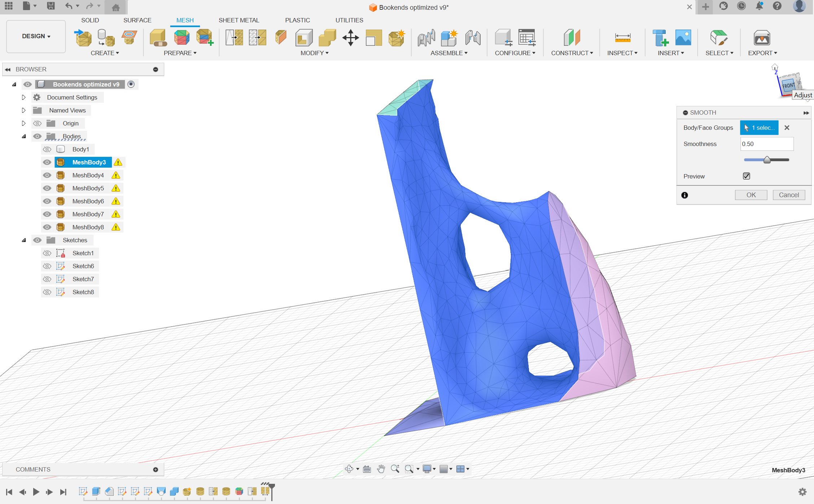The image size is (814, 504).
Task: Select the Reduce mesh tool icon
Action: point(258,38)
